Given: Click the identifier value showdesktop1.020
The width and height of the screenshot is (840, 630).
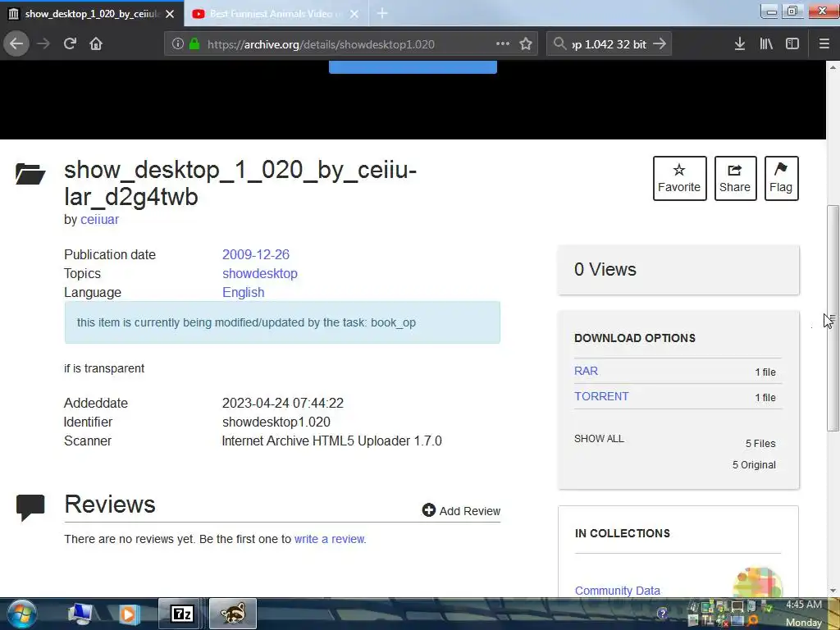Looking at the screenshot, I should point(276,422).
